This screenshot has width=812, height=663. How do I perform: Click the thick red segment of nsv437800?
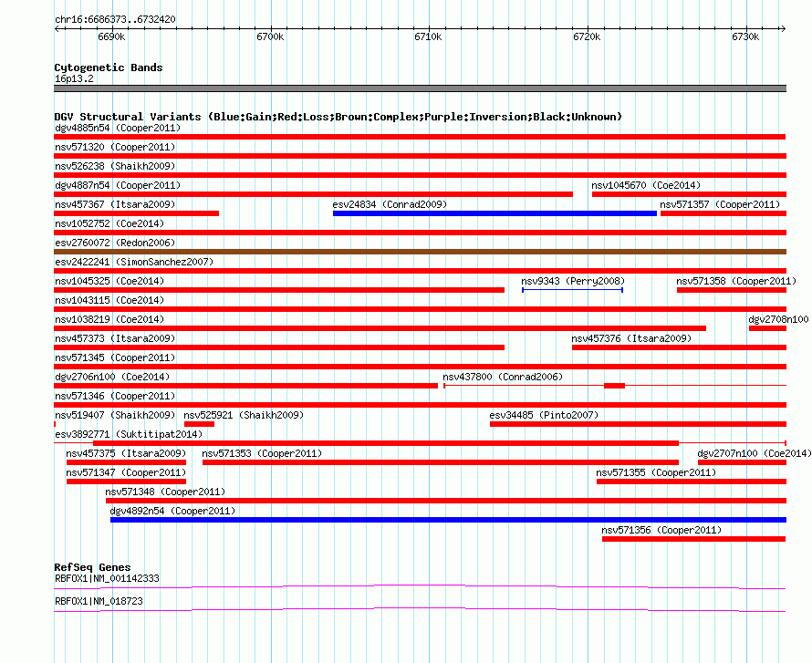pos(614,386)
